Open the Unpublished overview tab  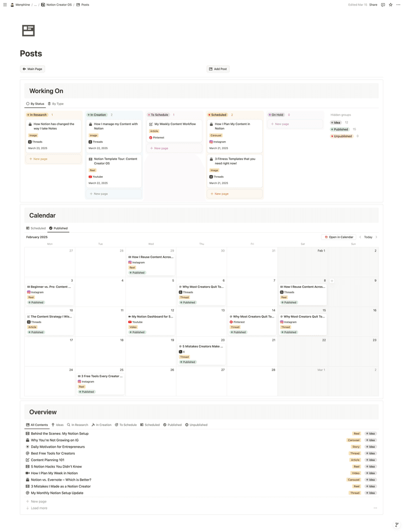point(196,425)
